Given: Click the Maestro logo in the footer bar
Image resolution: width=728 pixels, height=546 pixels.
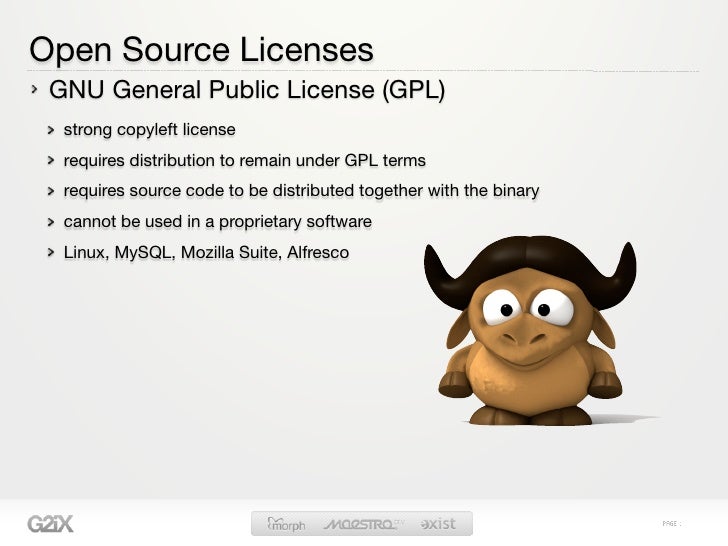Looking at the screenshot, I should click(x=362, y=524).
